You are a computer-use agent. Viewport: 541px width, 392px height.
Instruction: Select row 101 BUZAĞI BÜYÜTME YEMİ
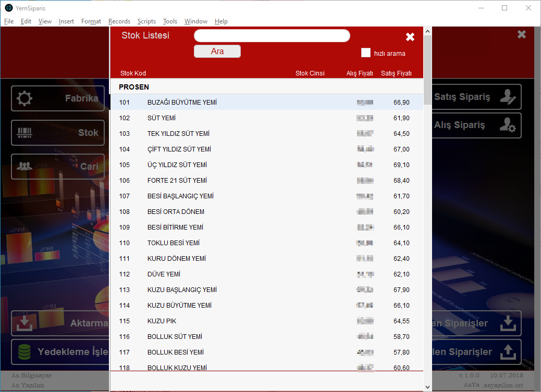[x=266, y=103]
